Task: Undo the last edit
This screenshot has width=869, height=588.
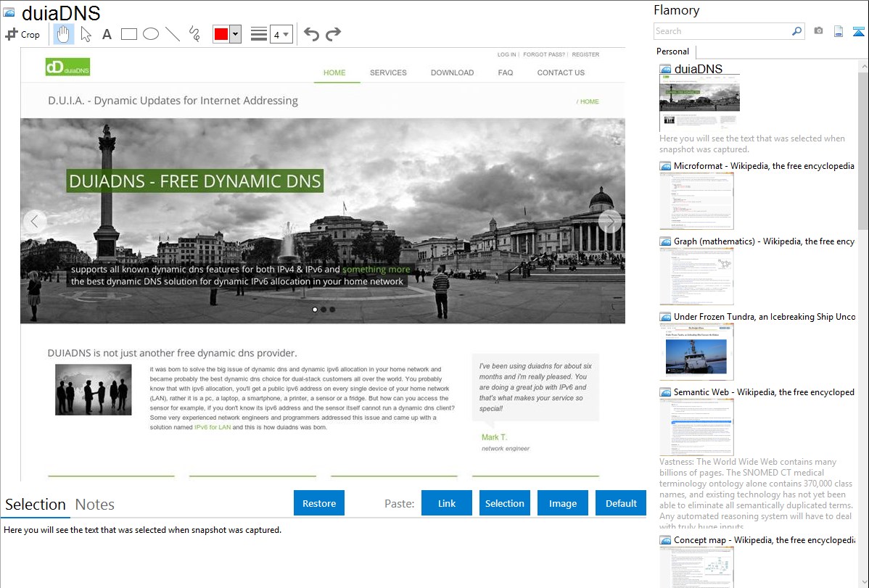Action: tap(311, 34)
